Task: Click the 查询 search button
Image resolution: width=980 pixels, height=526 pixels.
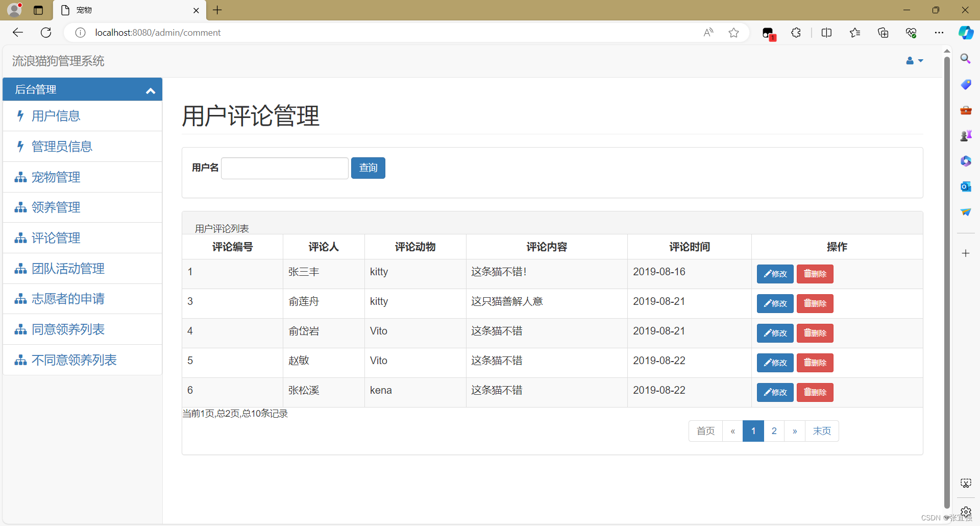Action: (368, 168)
